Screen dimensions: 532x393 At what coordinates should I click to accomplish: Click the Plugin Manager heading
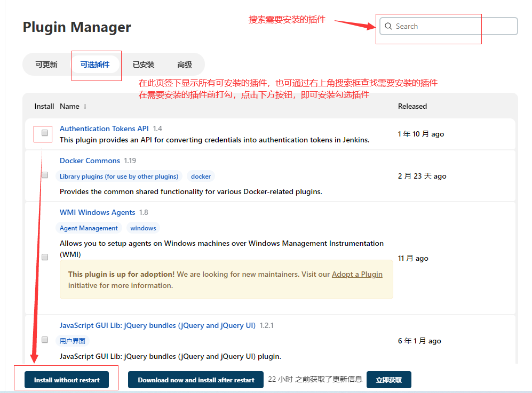point(77,27)
